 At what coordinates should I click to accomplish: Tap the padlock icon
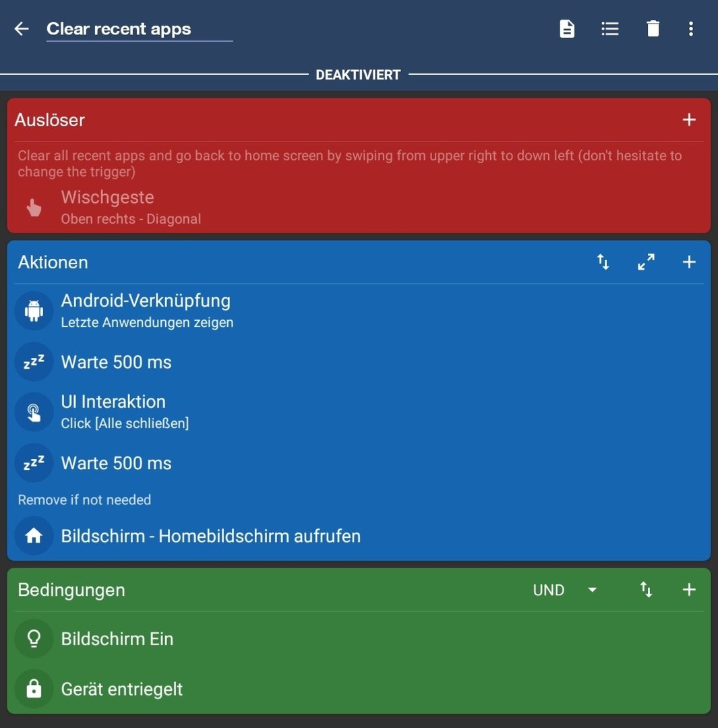click(34, 689)
